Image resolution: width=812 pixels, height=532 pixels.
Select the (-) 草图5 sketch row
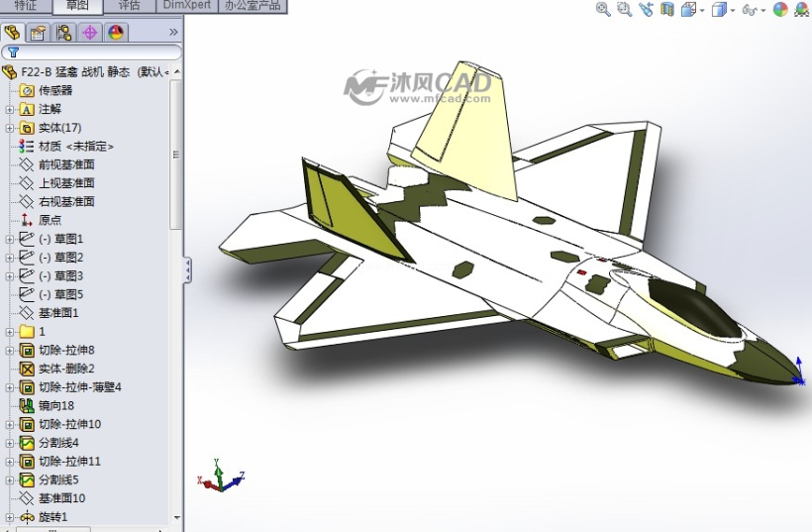(x=51, y=295)
